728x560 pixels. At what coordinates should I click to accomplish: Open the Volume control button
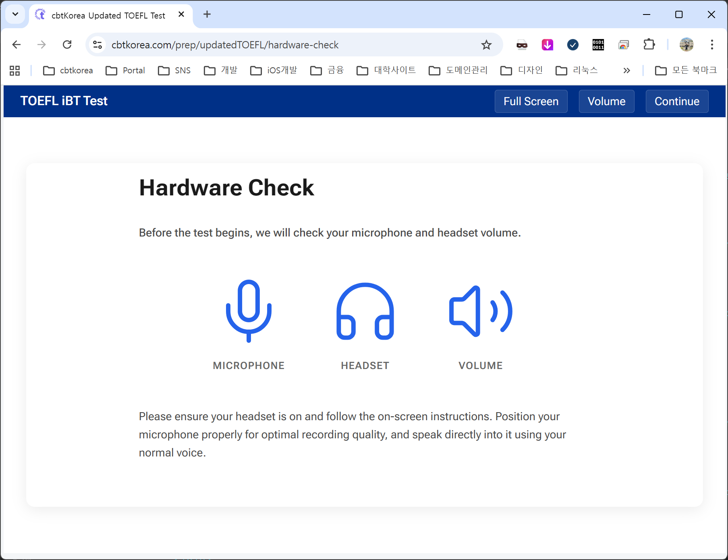tap(606, 102)
